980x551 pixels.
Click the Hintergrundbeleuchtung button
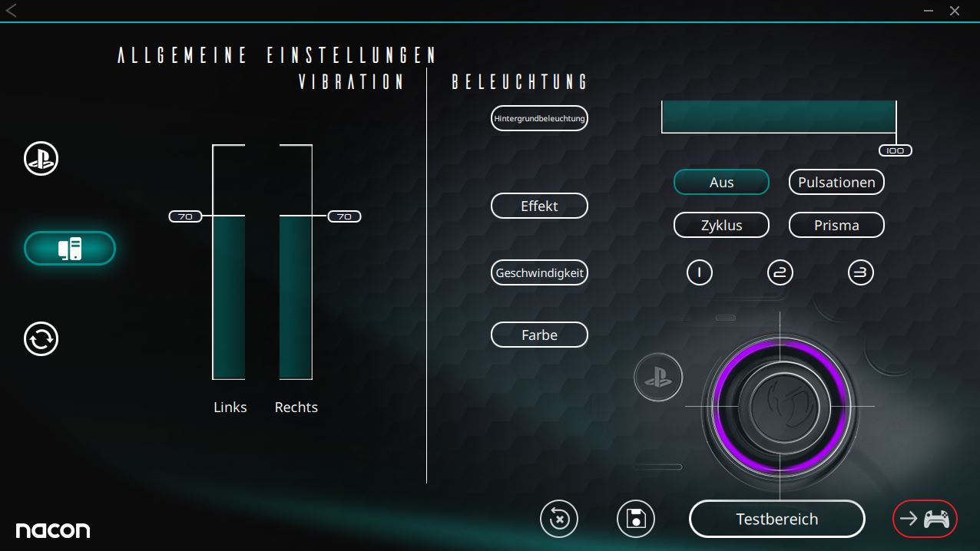pyautogui.click(x=539, y=118)
